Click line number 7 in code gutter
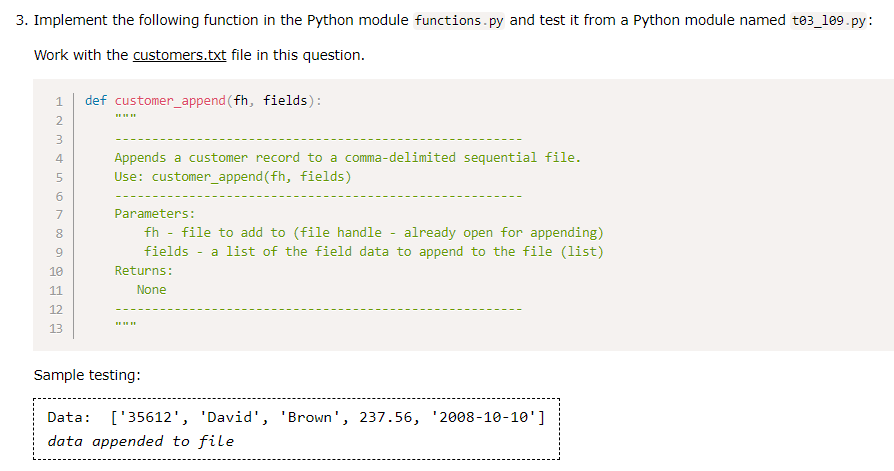 click(x=59, y=214)
